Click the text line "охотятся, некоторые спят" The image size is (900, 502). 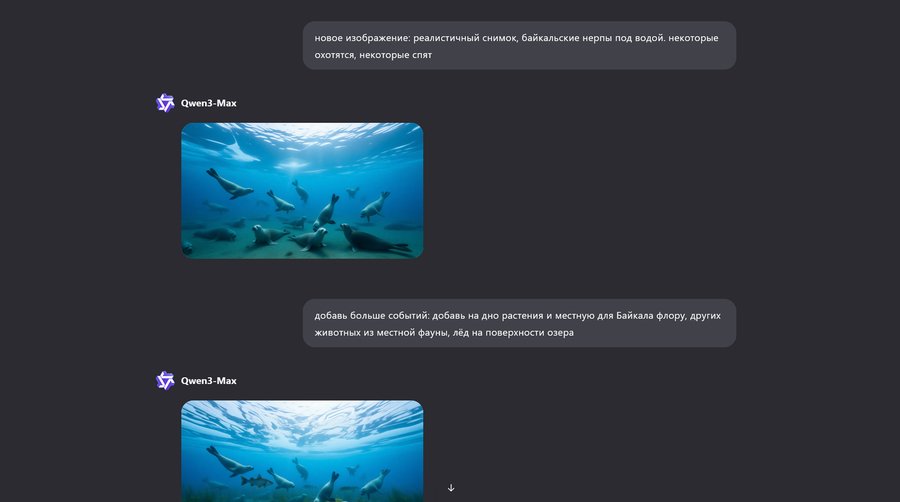373,55
